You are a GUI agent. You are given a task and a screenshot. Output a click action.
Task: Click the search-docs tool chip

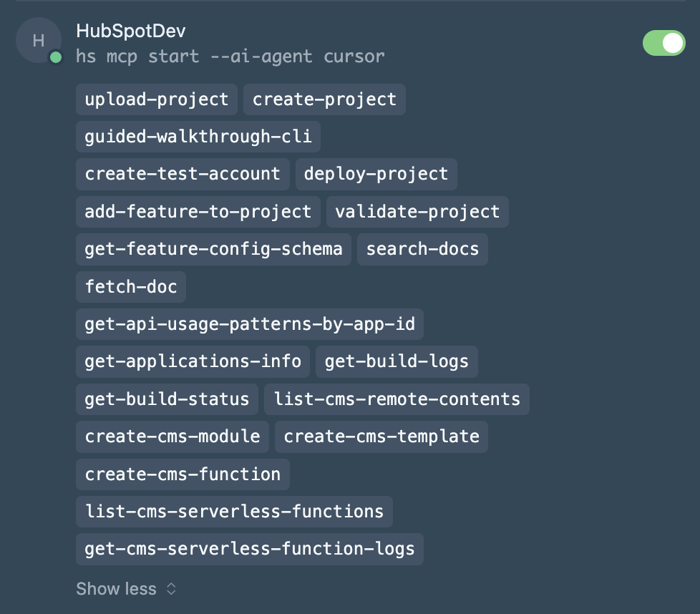click(x=422, y=249)
